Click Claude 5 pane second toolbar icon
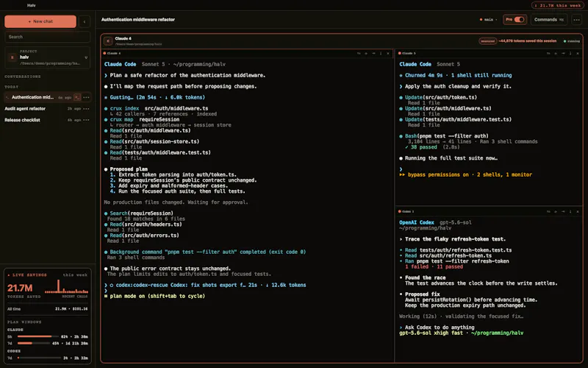 tap(556, 53)
